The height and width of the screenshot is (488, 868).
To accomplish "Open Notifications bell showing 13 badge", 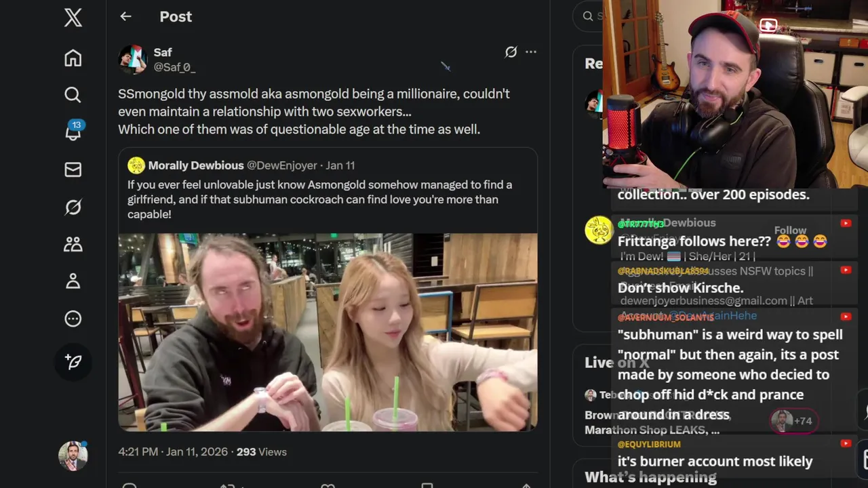I will 73,131.
